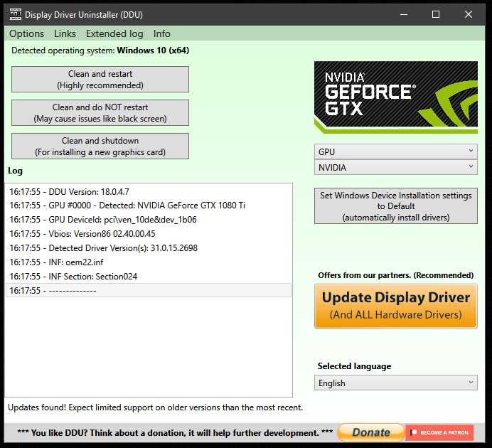Screen dimensions: 492x448
Task: Set Windows Device Installation settings to Default
Action: click(x=396, y=206)
